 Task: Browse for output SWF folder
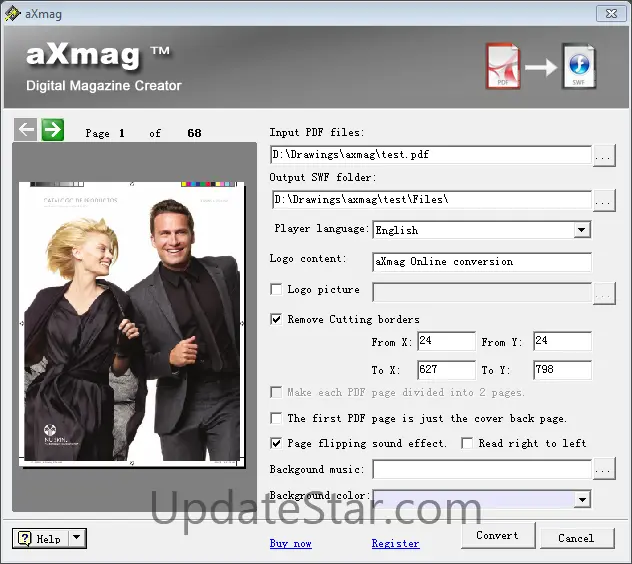click(604, 200)
